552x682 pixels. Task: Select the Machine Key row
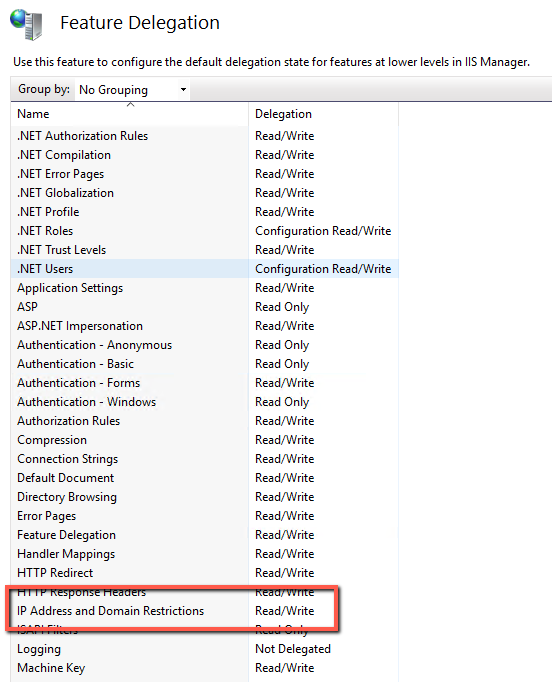pos(204,668)
